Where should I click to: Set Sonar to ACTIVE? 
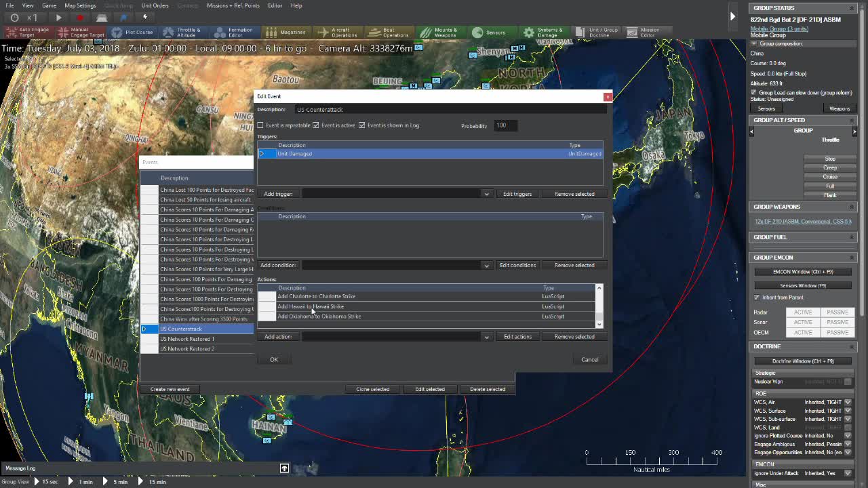click(803, 323)
